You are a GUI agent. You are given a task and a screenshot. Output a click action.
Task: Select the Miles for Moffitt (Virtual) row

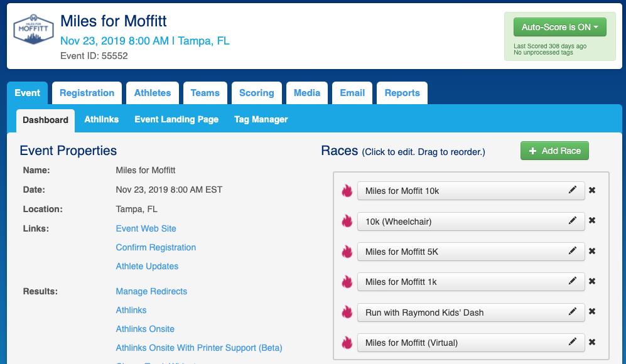[471, 343]
